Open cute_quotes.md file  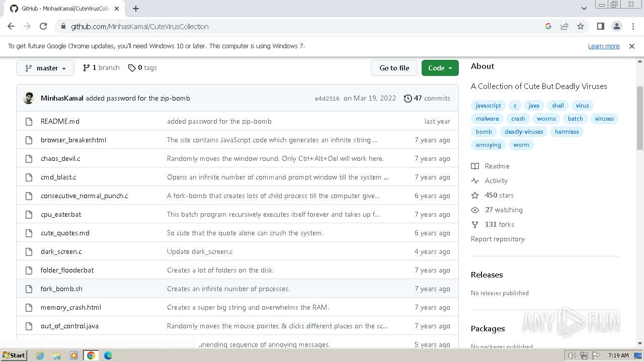[65, 233]
